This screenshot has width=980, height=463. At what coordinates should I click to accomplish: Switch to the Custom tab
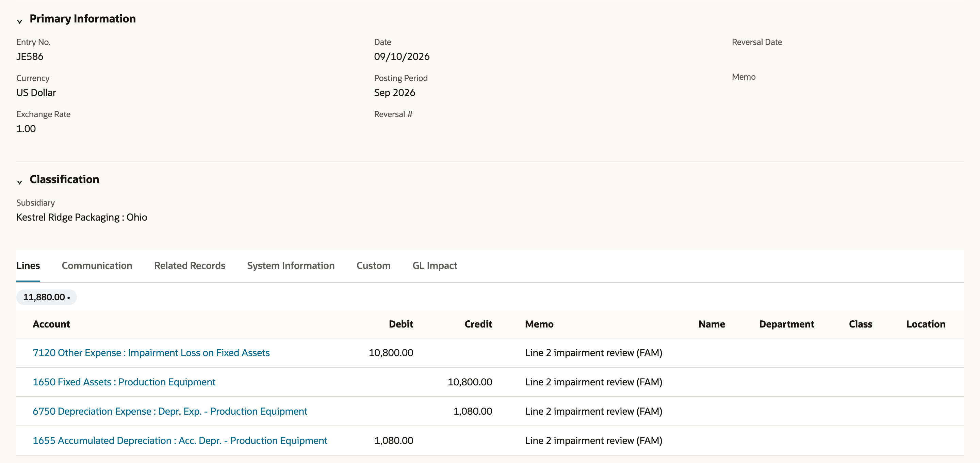(x=373, y=266)
